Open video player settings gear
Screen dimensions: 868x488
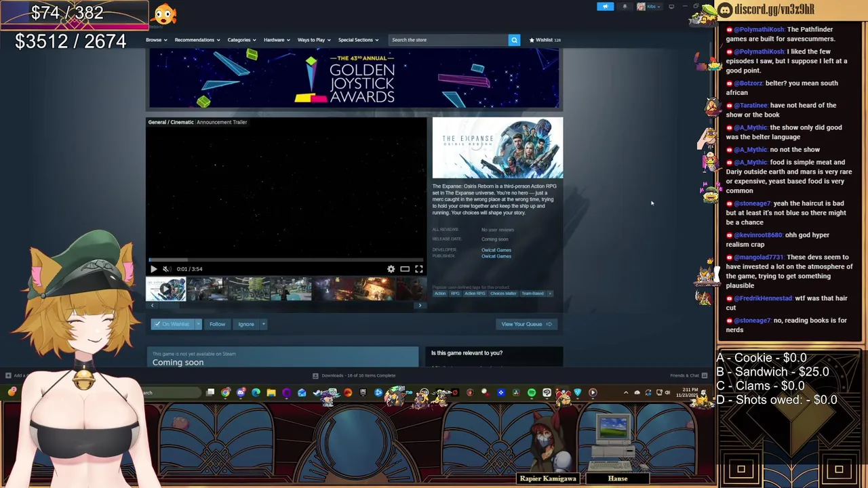click(391, 269)
